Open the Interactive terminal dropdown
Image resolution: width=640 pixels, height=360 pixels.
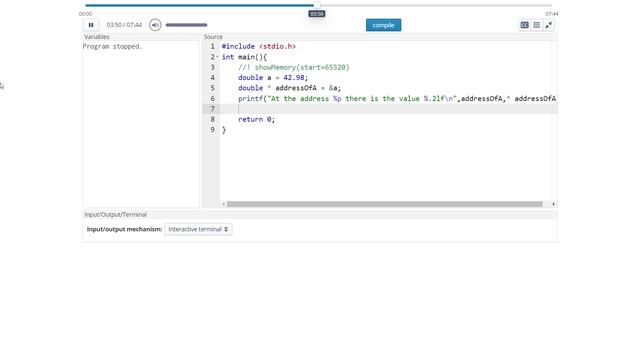click(x=198, y=229)
